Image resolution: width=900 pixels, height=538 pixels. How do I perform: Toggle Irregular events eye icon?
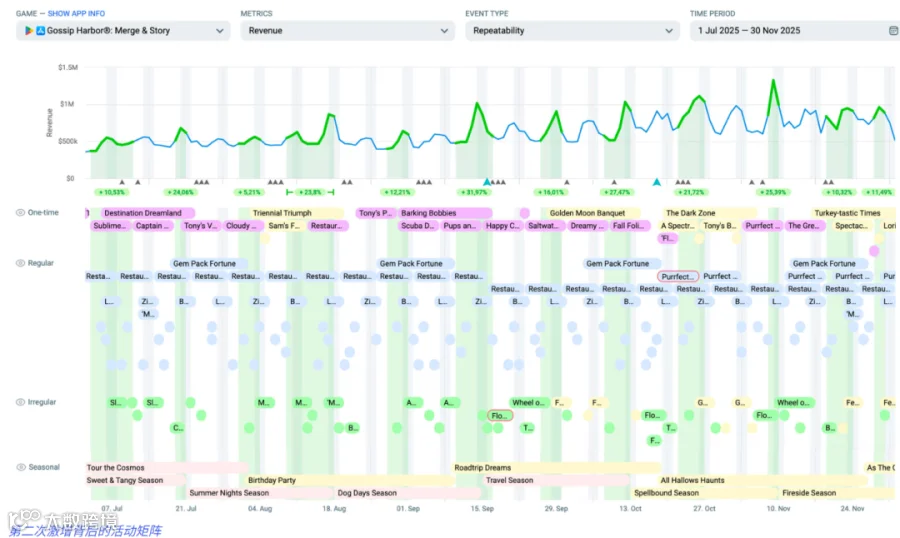[20, 402]
